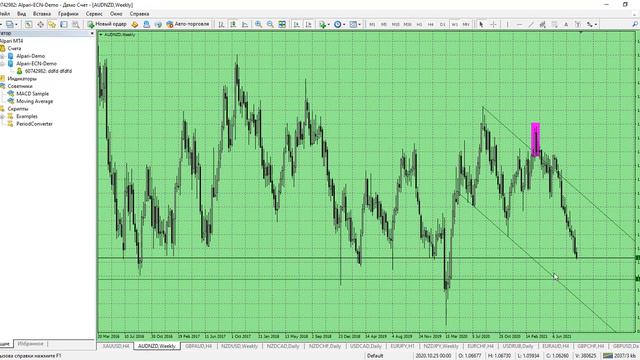
Task: Open the connection status bars indicator
Action: (608, 356)
